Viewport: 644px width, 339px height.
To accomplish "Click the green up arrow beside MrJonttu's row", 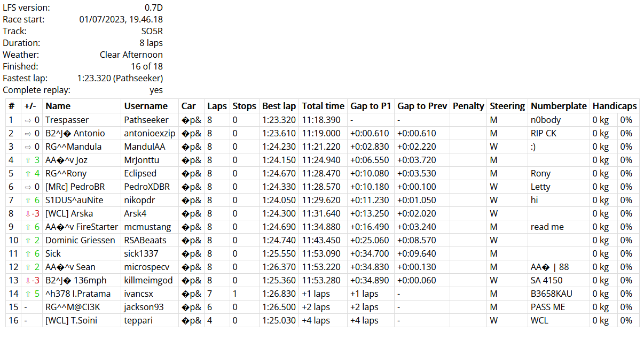I will click(28, 160).
